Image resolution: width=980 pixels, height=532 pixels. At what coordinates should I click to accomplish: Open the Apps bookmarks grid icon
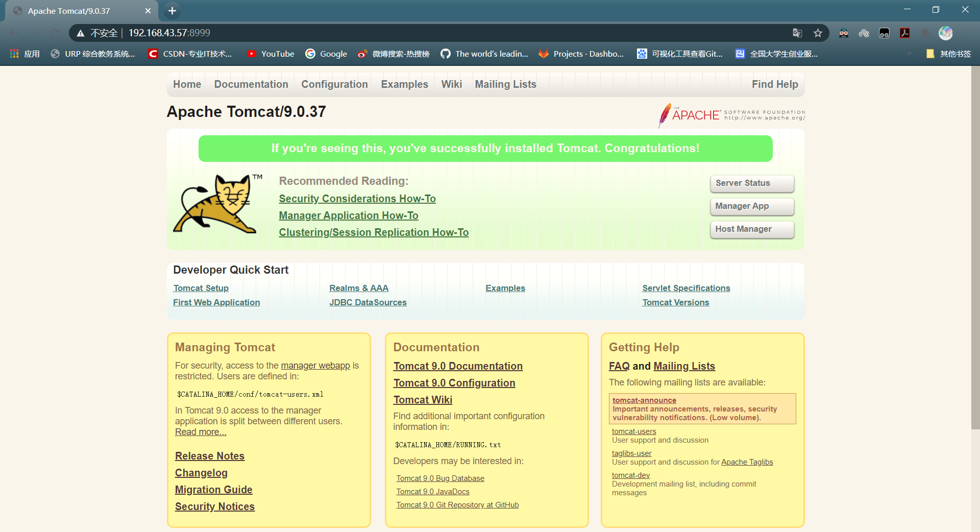pyautogui.click(x=14, y=54)
